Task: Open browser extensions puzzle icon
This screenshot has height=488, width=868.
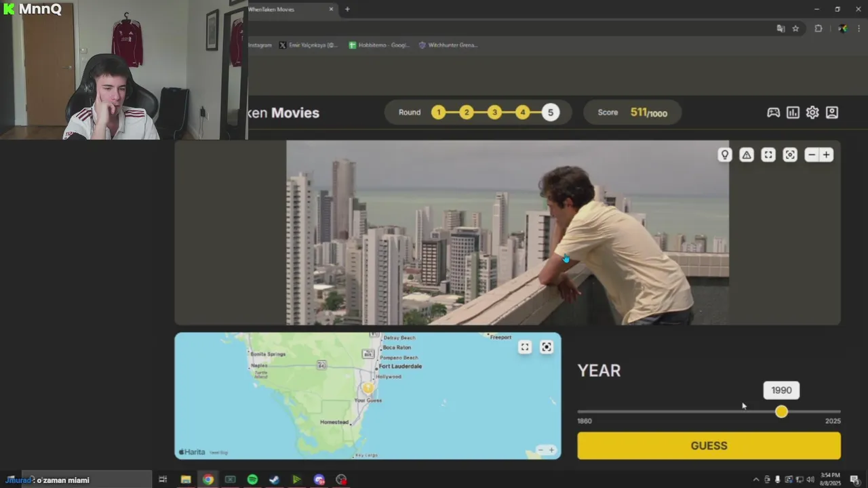Action: 818,28
